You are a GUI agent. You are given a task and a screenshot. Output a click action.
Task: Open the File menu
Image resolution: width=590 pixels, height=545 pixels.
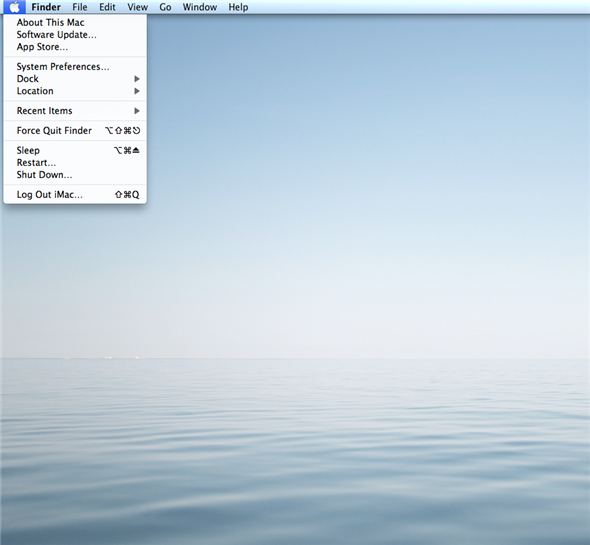(x=80, y=7)
